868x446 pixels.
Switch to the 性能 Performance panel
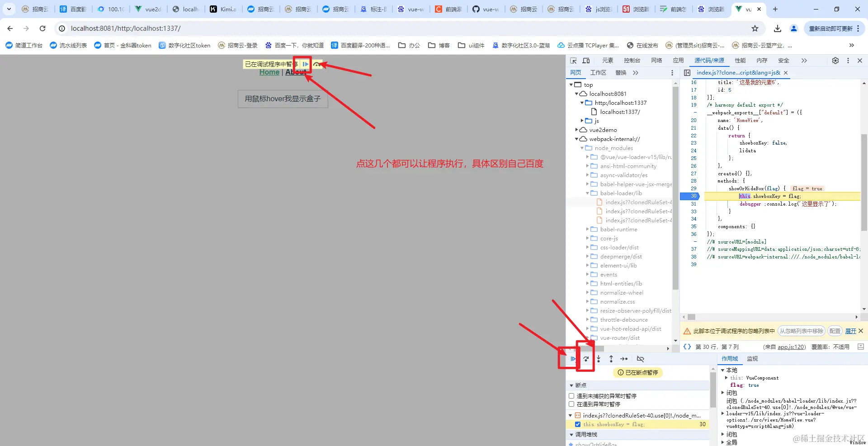pyautogui.click(x=740, y=61)
